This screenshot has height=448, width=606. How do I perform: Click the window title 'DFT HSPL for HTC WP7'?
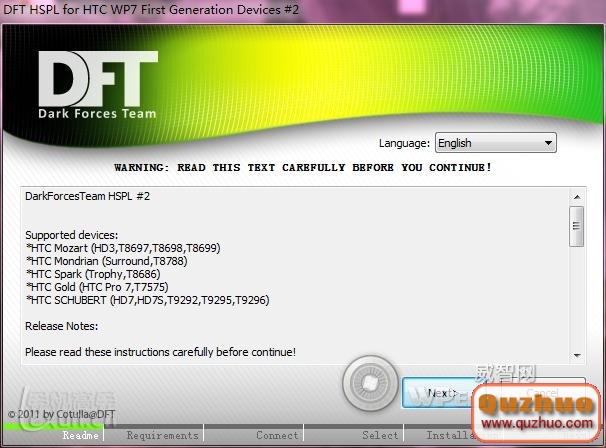tap(151, 9)
